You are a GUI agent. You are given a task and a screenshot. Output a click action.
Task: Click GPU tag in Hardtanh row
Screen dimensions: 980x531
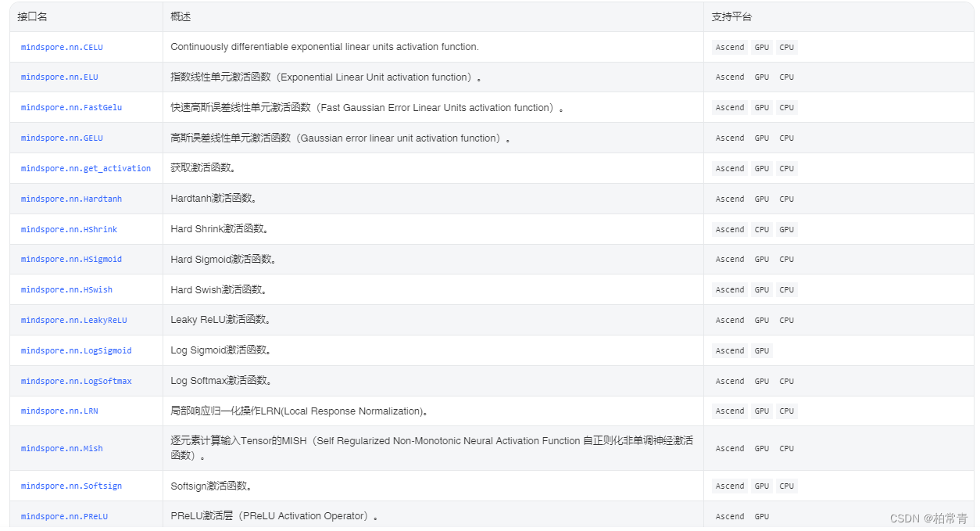point(762,199)
